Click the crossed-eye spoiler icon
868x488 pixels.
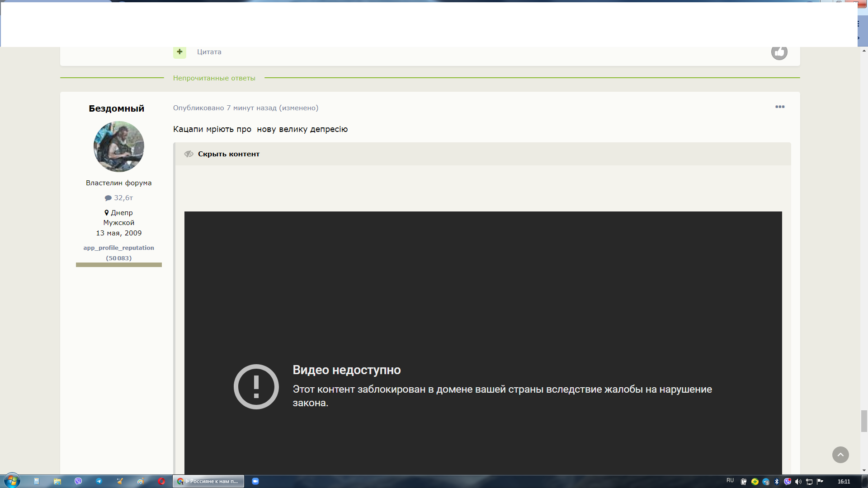pyautogui.click(x=189, y=154)
